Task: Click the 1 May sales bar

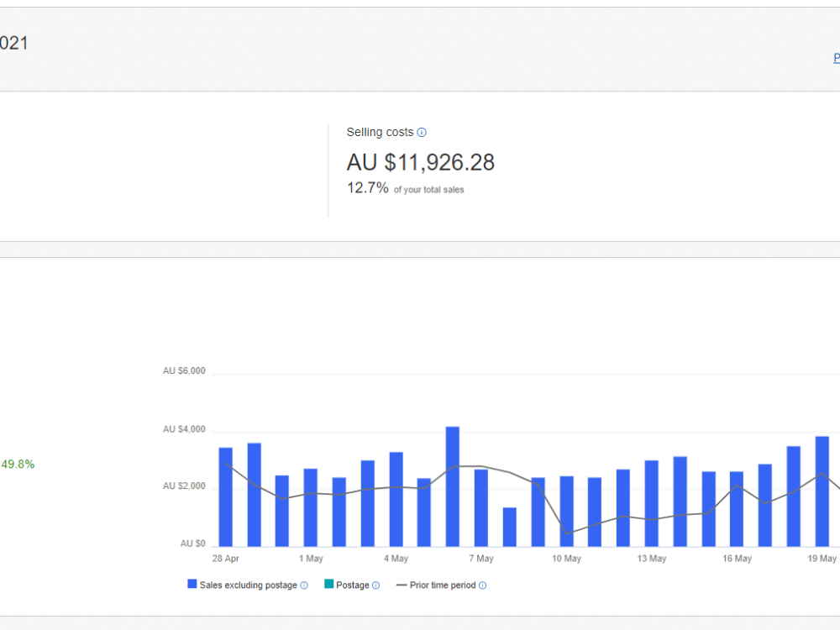Action: [311, 508]
